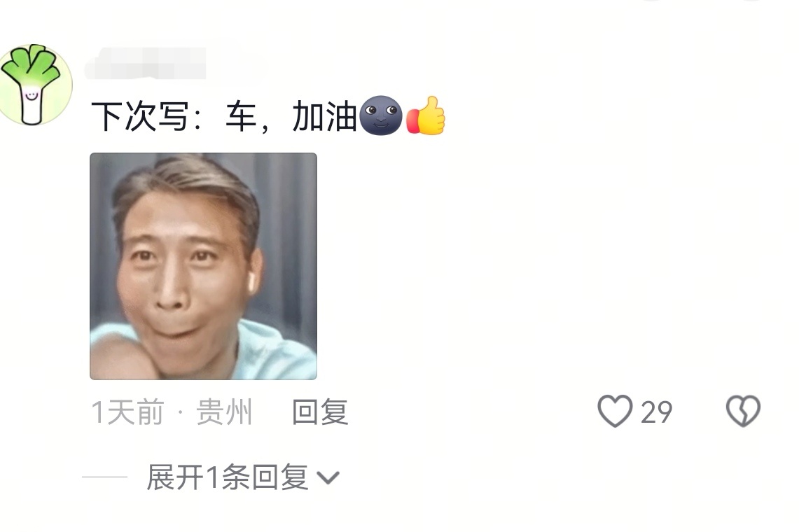Screen dimensions: 799x532
Task: Tap the thumbs-up emoji in the comment
Action: [x=426, y=115]
